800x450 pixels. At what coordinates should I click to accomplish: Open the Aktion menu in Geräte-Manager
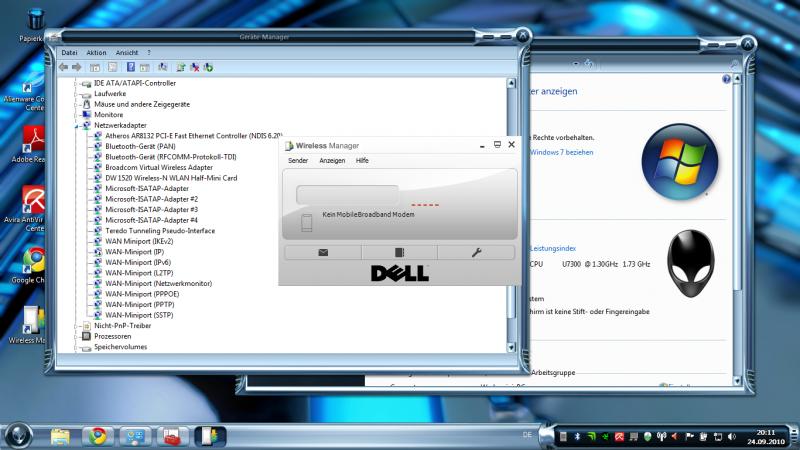(96, 52)
